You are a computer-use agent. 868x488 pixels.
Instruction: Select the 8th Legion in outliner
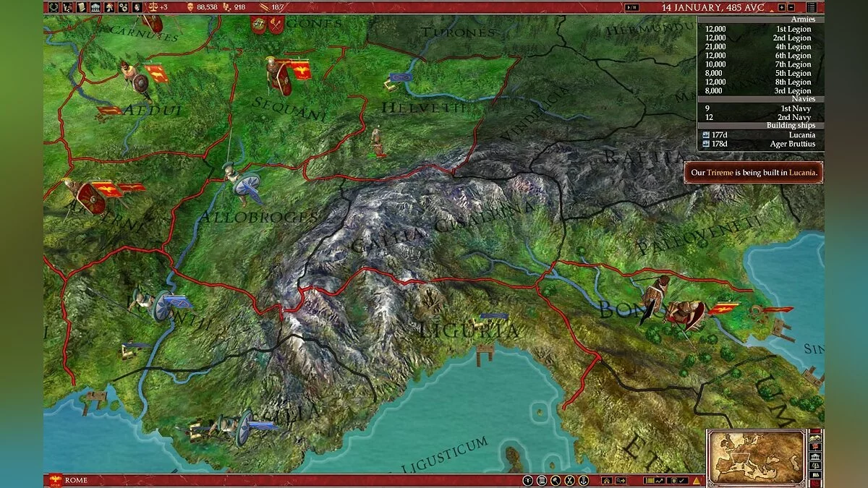[759, 82]
